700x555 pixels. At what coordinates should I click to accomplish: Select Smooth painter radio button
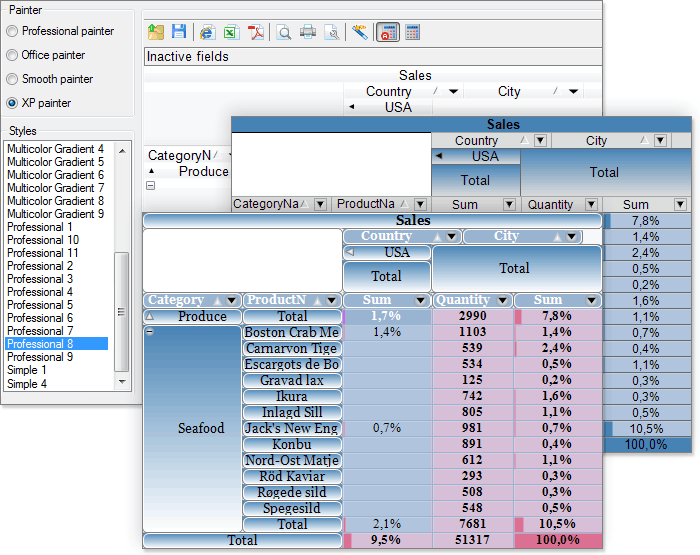tap(12, 79)
